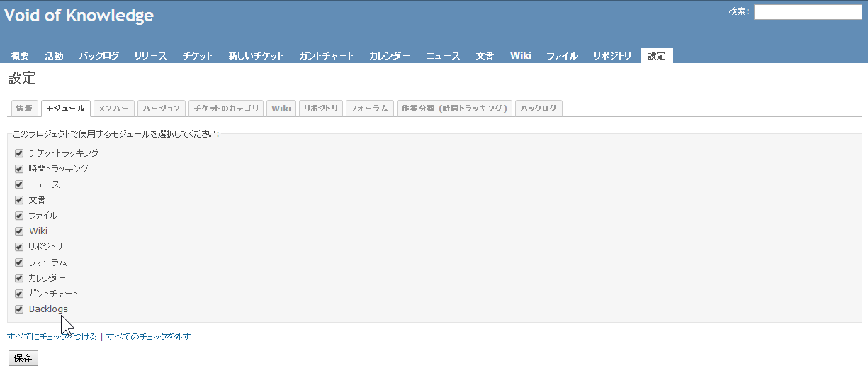Toggle the ファイル module checkbox
Viewport: 868px width, 371px height.
(19, 216)
